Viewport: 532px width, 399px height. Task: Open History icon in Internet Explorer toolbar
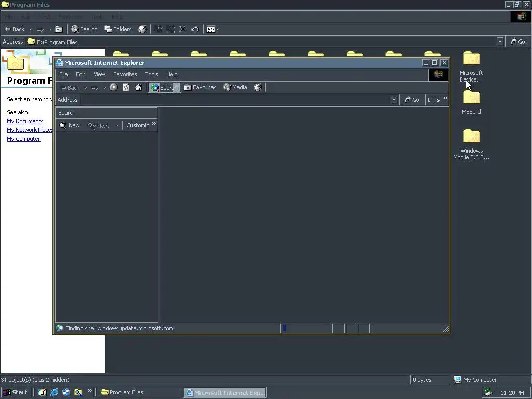click(258, 87)
